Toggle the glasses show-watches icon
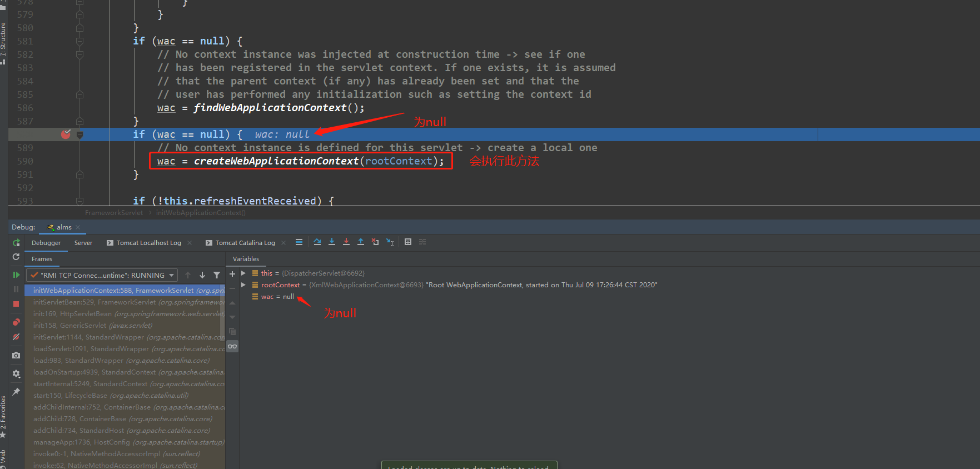 (x=232, y=346)
